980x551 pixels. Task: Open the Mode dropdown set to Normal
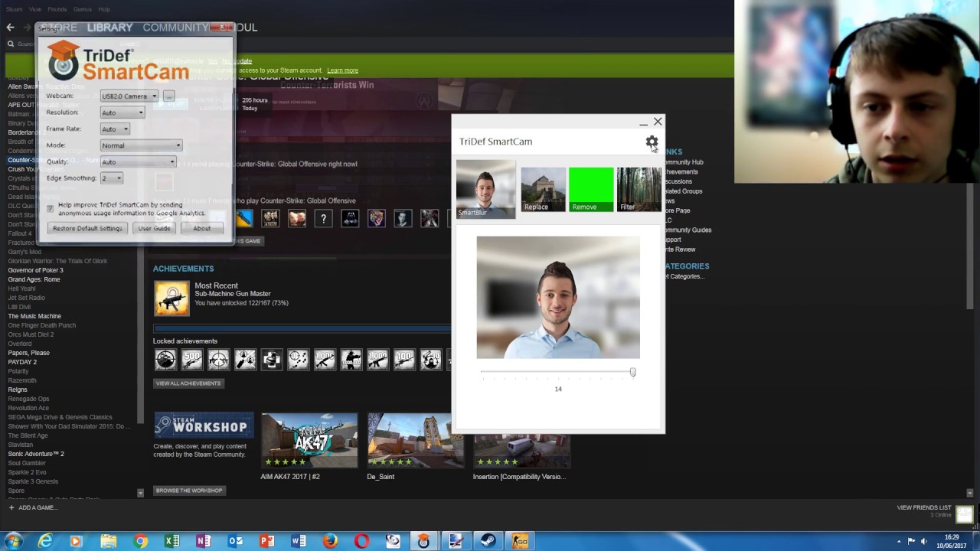click(x=141, y=145)
